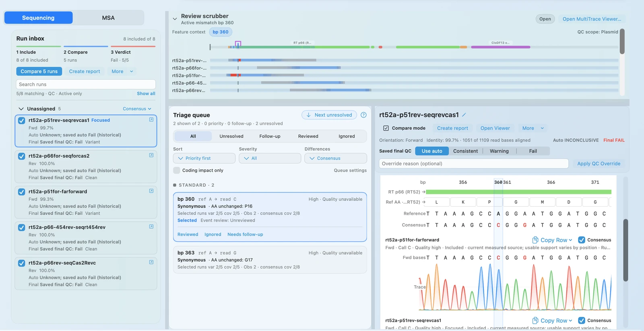Image resolution: width=644 pixels, height=331 pixels.
Task: Select the bp 363 triage item
Action: click(x=270, y=260)
